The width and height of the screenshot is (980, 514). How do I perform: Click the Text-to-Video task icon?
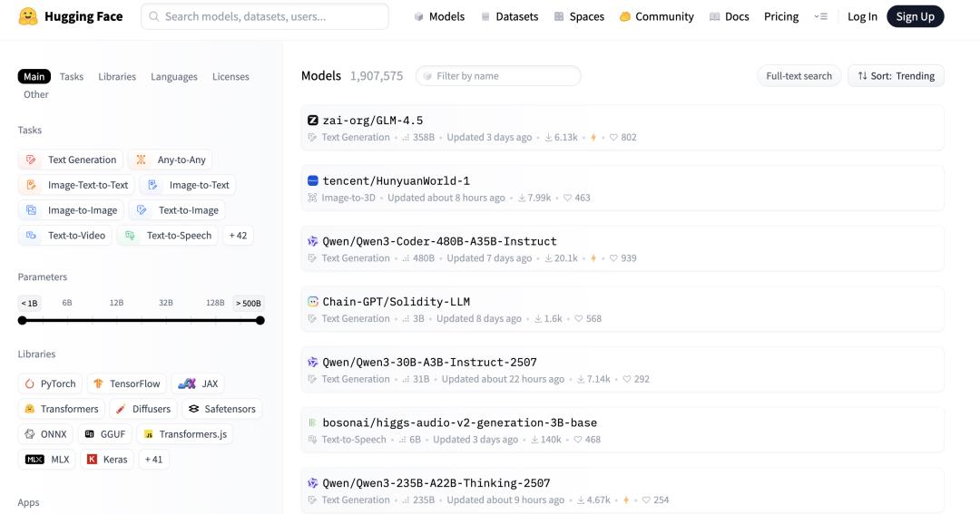click(x=31, y=236)
